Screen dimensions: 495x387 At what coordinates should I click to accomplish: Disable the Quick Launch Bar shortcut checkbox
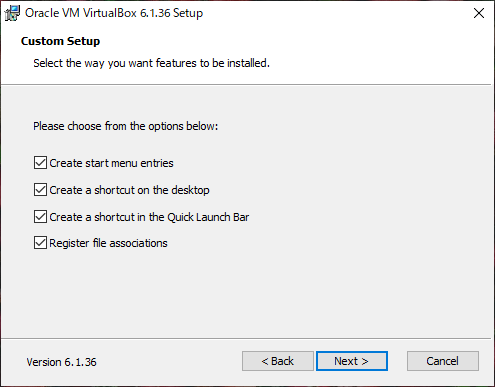(x=40, y=217)
